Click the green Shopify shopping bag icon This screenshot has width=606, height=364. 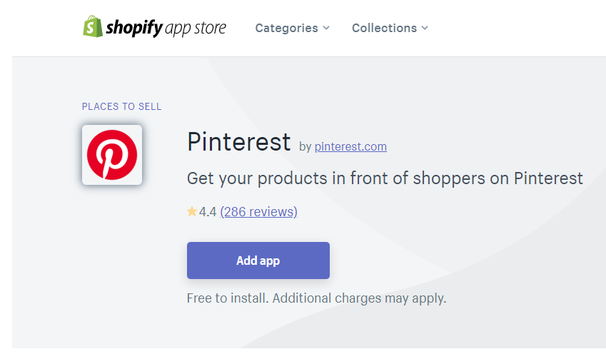93,26
